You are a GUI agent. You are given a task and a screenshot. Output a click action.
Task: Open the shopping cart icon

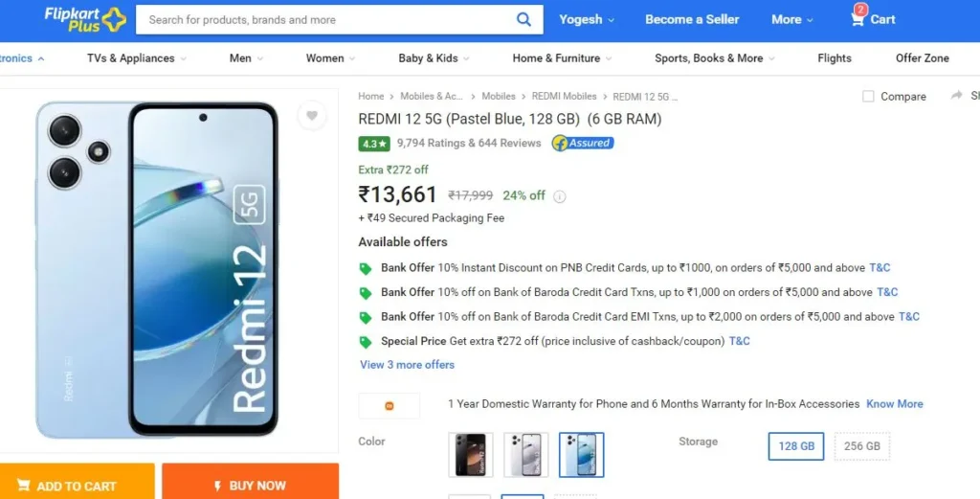pos(858,17)
